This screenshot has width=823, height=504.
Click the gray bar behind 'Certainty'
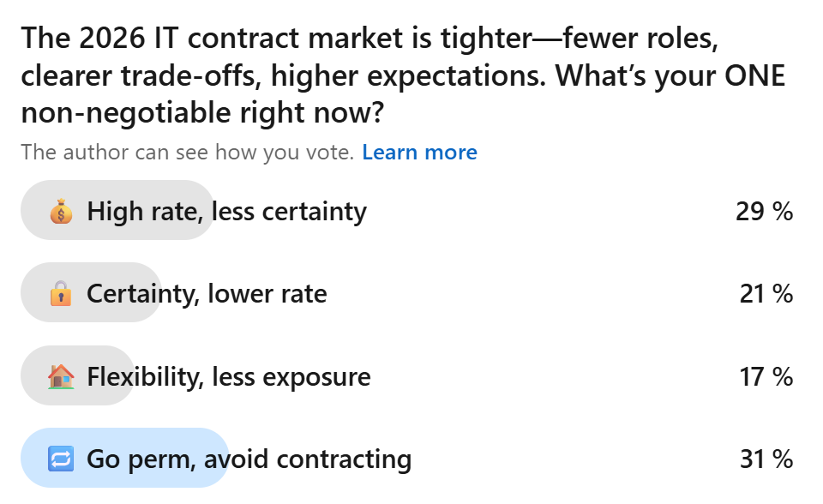click(x=92, y=292)
